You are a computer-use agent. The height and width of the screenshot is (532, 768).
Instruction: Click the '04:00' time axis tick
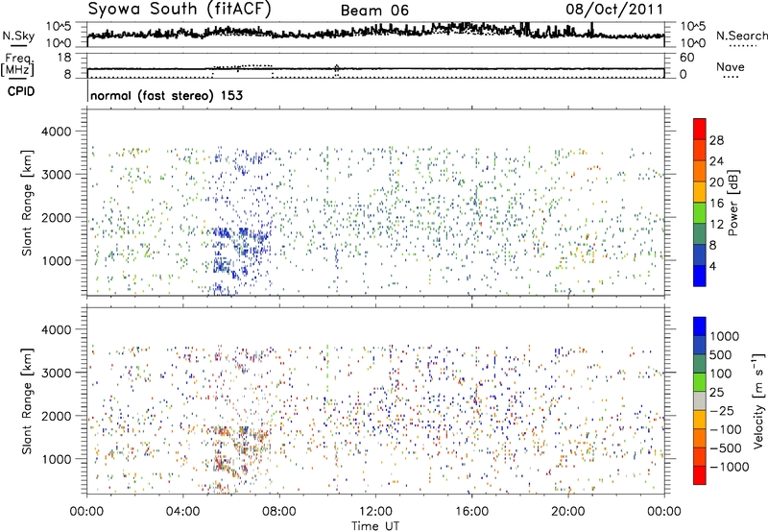point(183,512)
